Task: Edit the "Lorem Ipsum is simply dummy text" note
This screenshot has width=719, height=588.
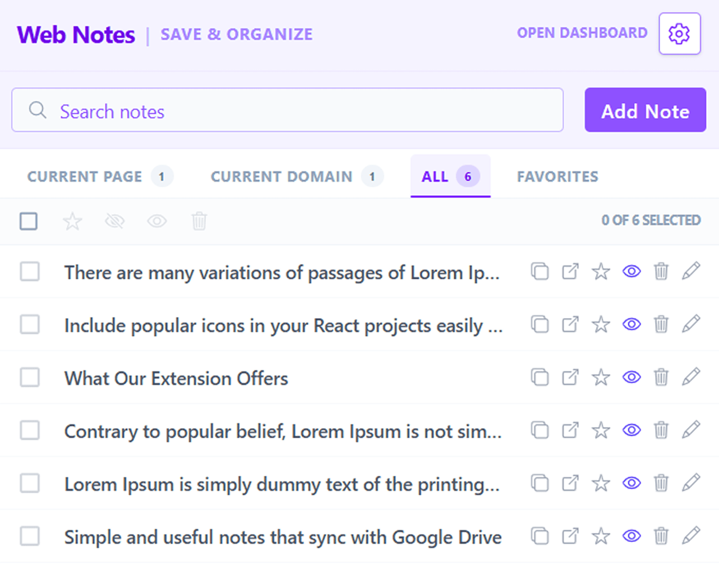Action: coord(692,483)
